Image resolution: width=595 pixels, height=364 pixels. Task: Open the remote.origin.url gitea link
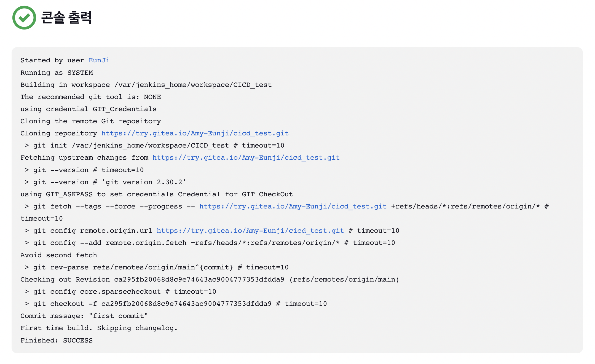(x=250, y=231)
